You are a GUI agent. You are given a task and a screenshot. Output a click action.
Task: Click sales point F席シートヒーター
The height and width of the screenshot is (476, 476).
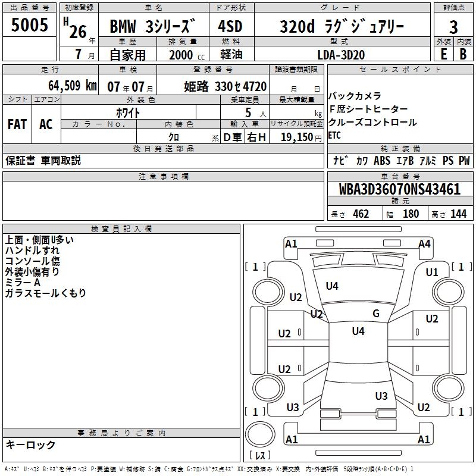tap(368, 109)
